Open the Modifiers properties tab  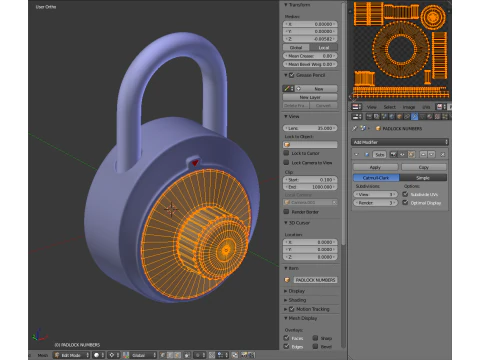(414, 117)
